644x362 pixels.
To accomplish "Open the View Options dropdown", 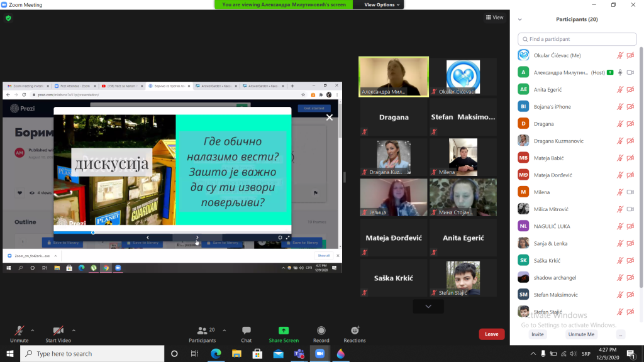I will [379, 4].
